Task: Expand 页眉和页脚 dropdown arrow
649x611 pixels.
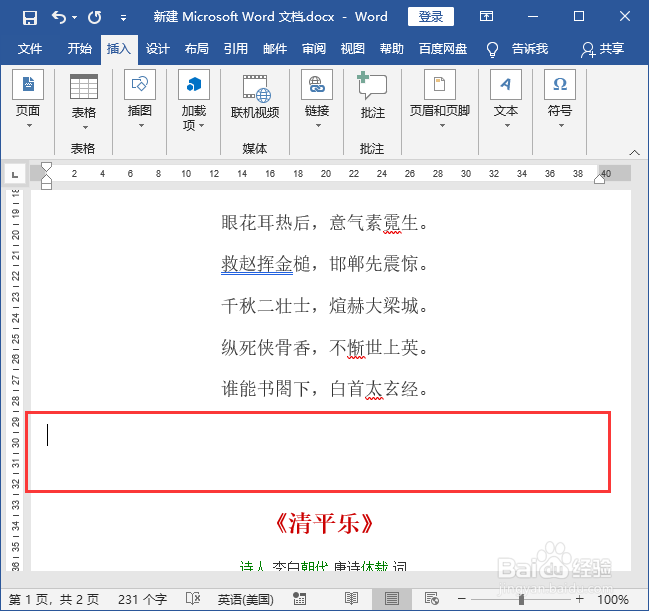Action: [442, 125]
